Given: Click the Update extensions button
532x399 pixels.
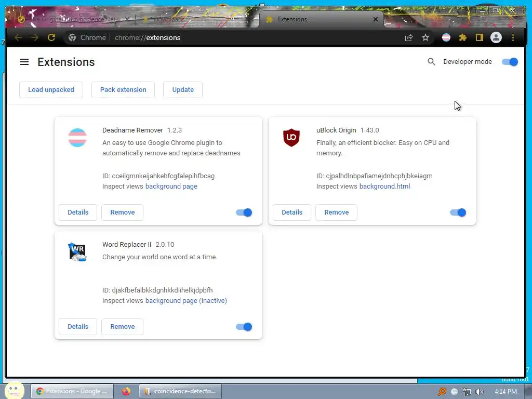Looking at the screenshot, I should pyautogui.click(x=183, y=89).
